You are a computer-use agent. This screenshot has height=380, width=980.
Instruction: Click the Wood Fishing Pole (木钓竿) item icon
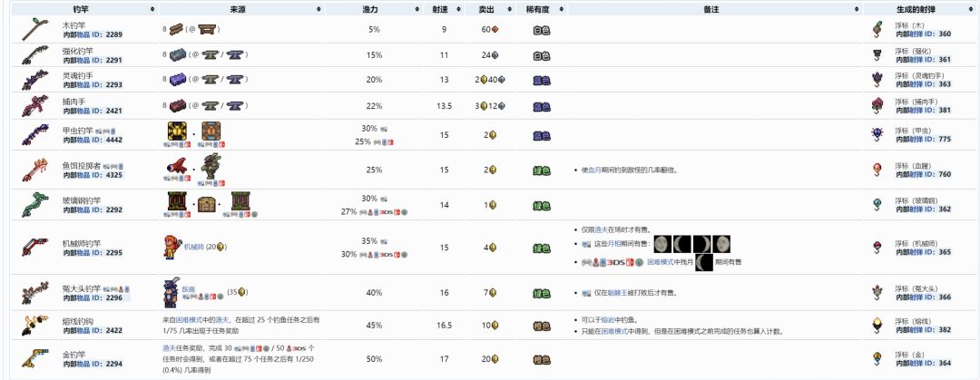coord(35,29)
